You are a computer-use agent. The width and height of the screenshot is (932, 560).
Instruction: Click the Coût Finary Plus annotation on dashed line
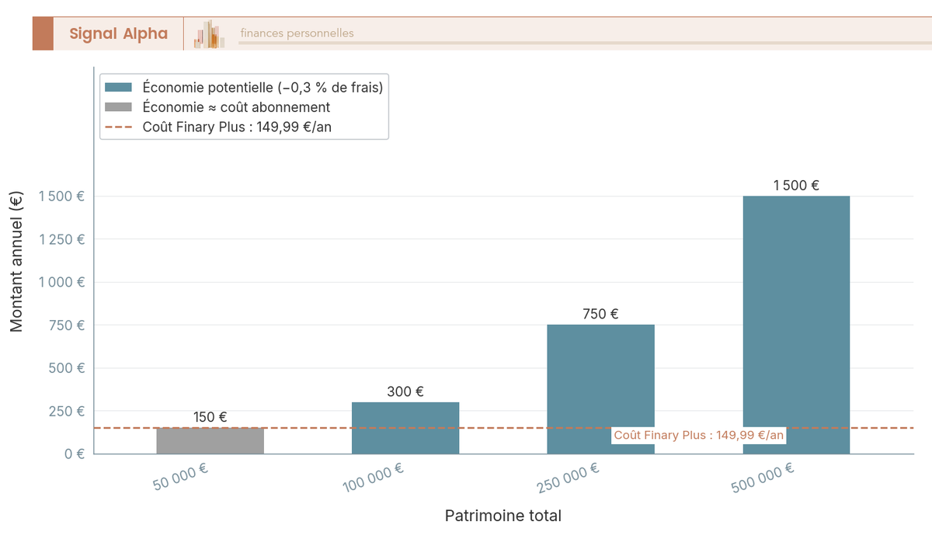coord(698,436)
